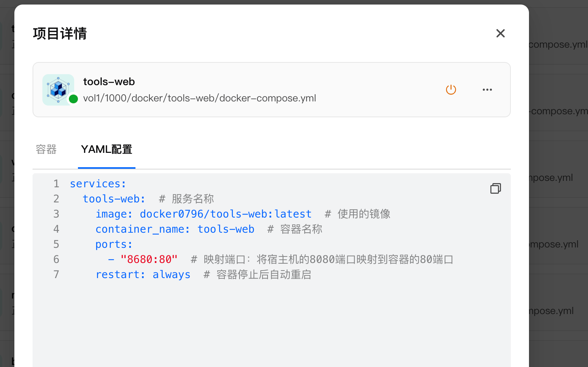Copy the YAML configuration with copy icon
Screen dimensions: 588x367
point(495,188)
